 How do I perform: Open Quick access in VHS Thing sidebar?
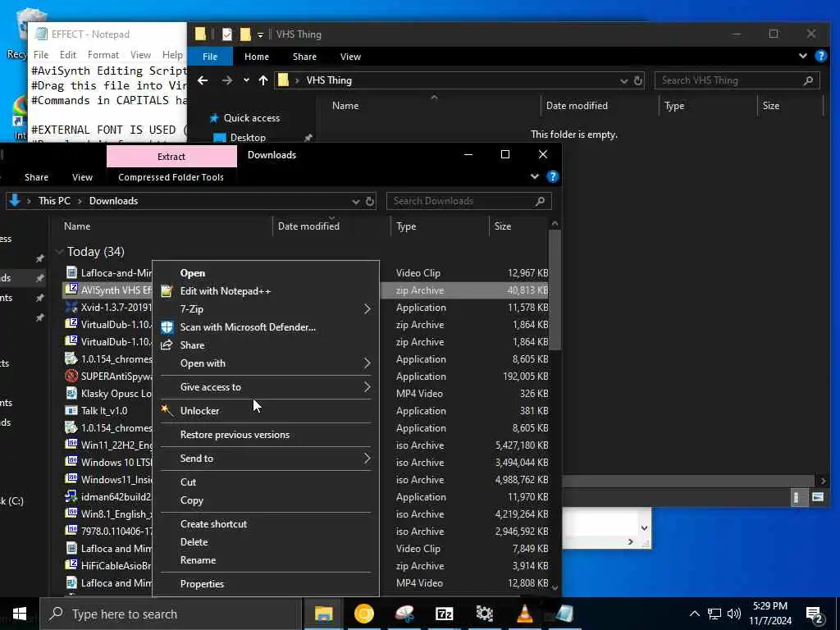(x=251, y=118)
